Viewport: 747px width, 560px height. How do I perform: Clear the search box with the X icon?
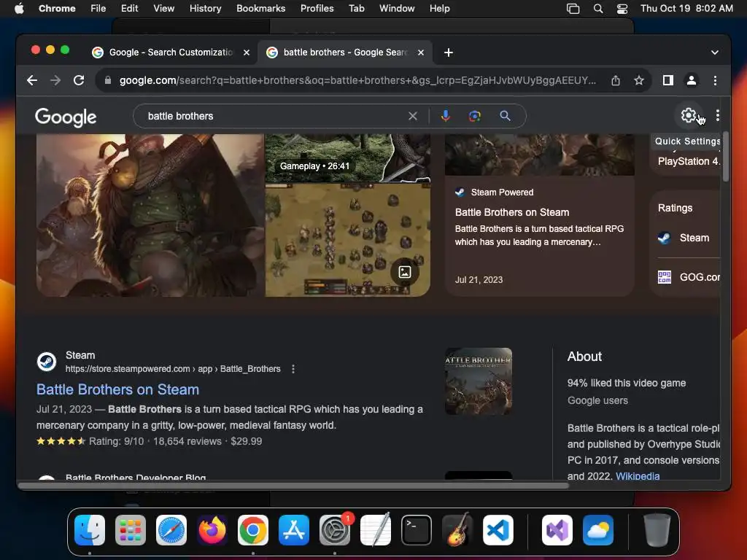point(413,116)
